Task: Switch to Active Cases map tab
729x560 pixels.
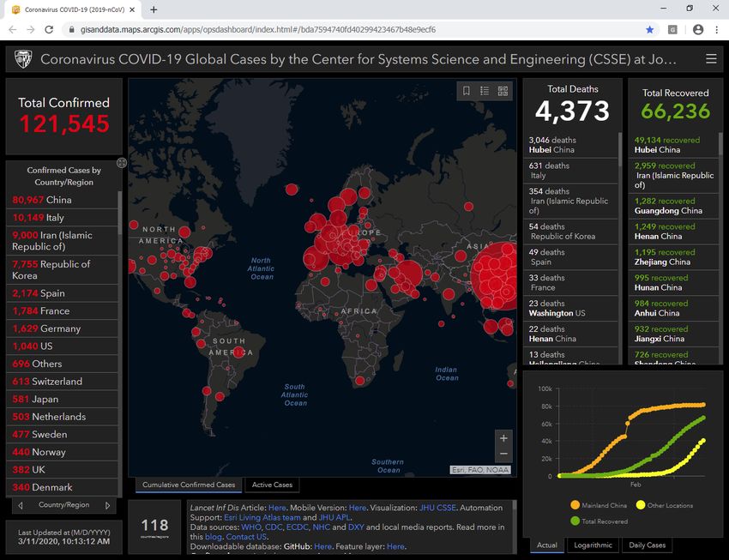Action: tap(272, 485)
